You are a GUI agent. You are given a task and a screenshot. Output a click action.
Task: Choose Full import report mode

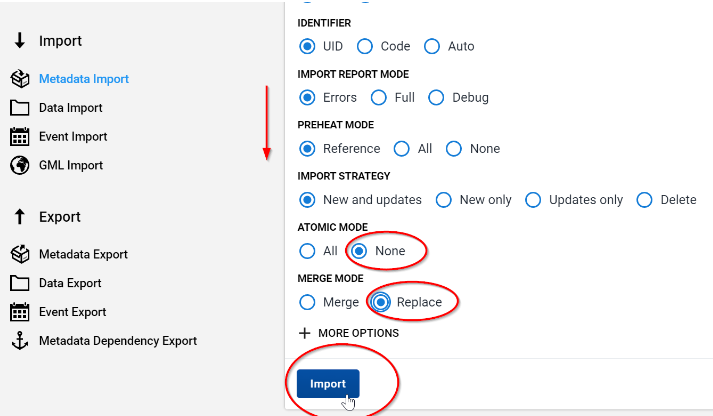pos(378,97)
